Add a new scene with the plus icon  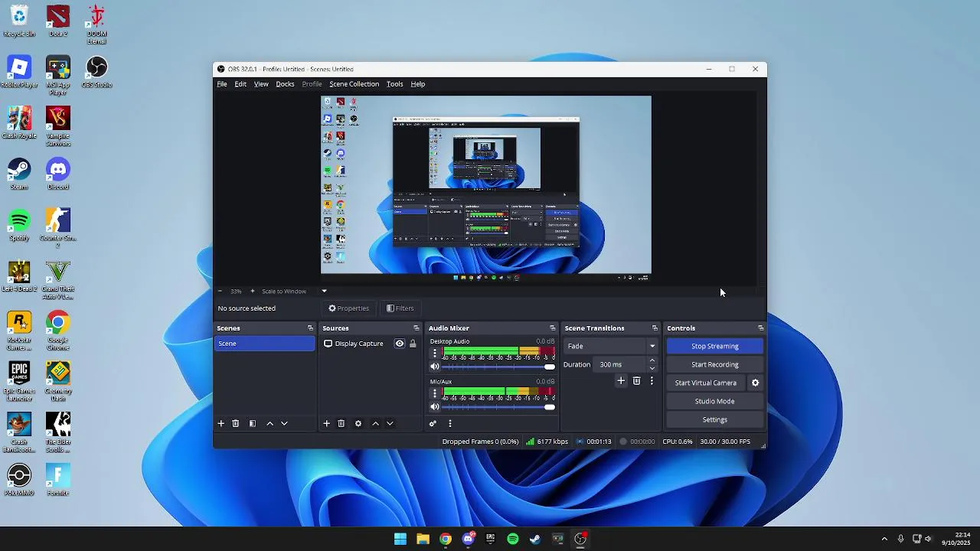[x=221, y=423]
